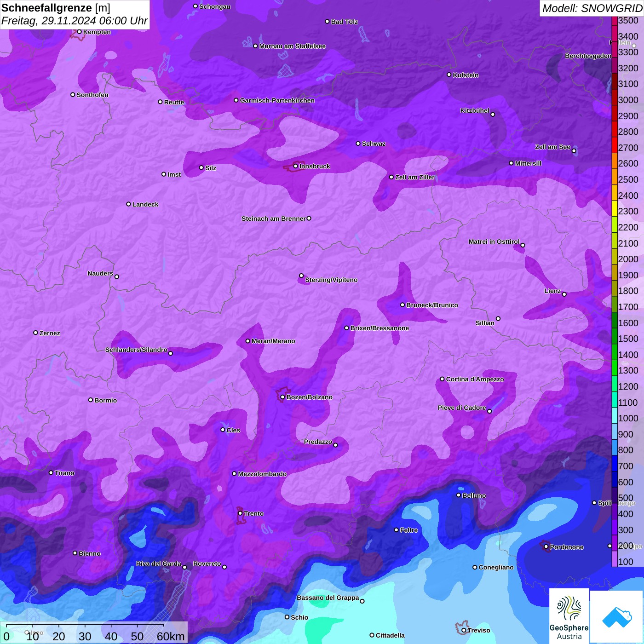
Task: Click the blue 700 m legend swatch
Action: point(614,463)
